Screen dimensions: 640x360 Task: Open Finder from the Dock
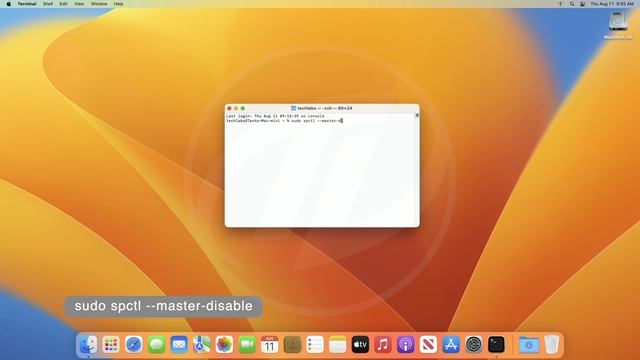click(88, 345)
